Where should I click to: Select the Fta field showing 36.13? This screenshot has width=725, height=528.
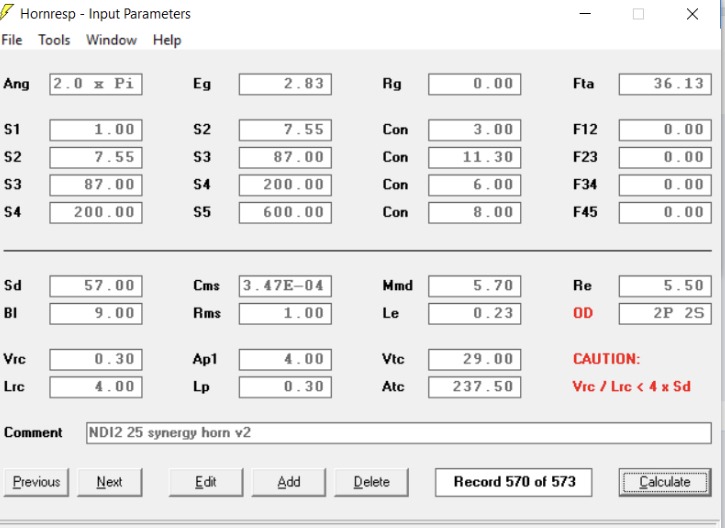[665, 84]
